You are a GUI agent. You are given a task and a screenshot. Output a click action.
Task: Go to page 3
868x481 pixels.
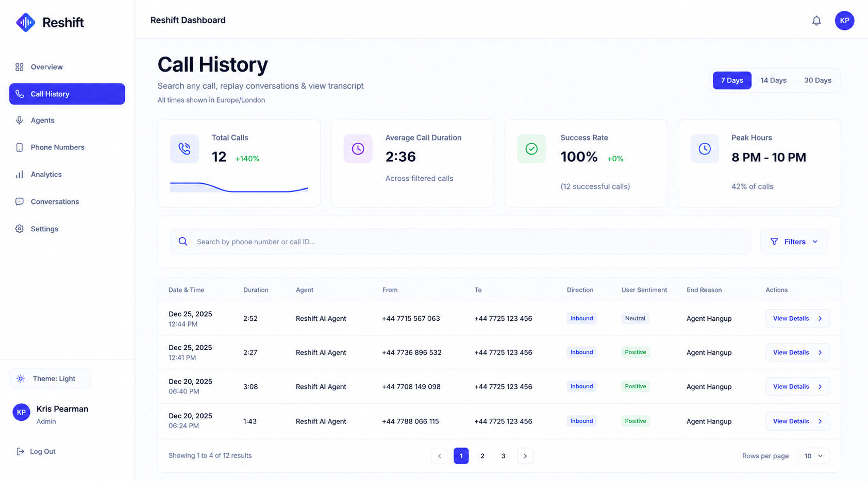[x=504, y=456]
